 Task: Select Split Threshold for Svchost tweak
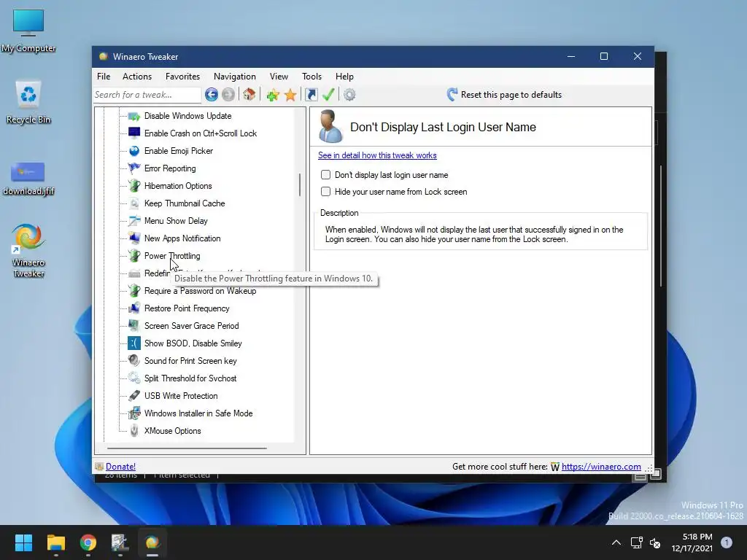[x=190, y=378]
